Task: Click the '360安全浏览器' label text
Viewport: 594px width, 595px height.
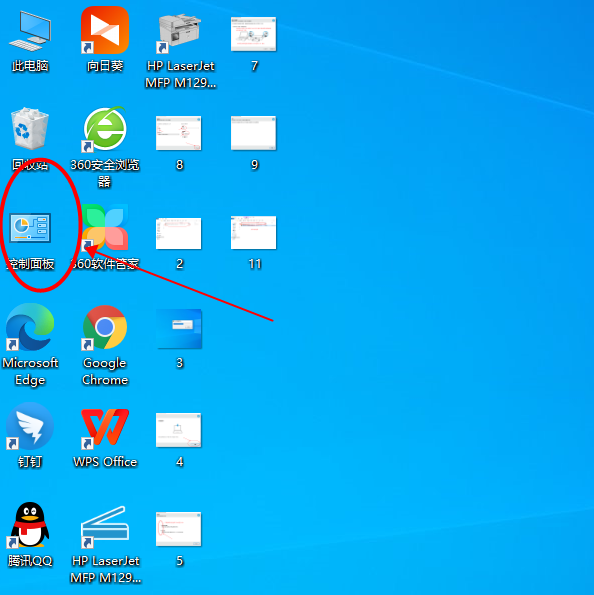Action: 105,173
